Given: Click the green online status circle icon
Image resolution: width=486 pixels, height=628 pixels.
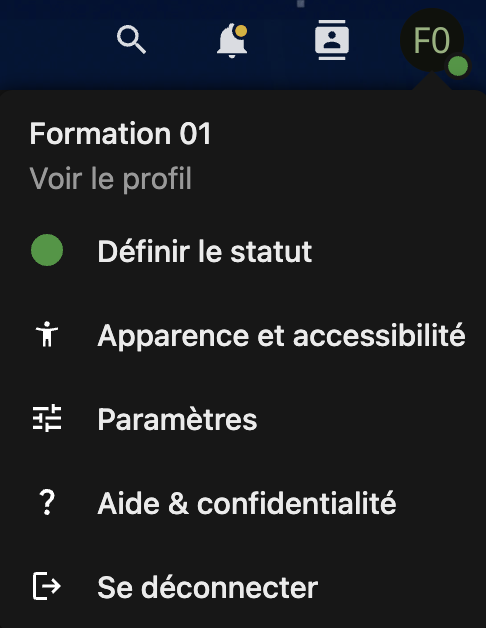Looking at the screenshot, I should click(47, 250).
